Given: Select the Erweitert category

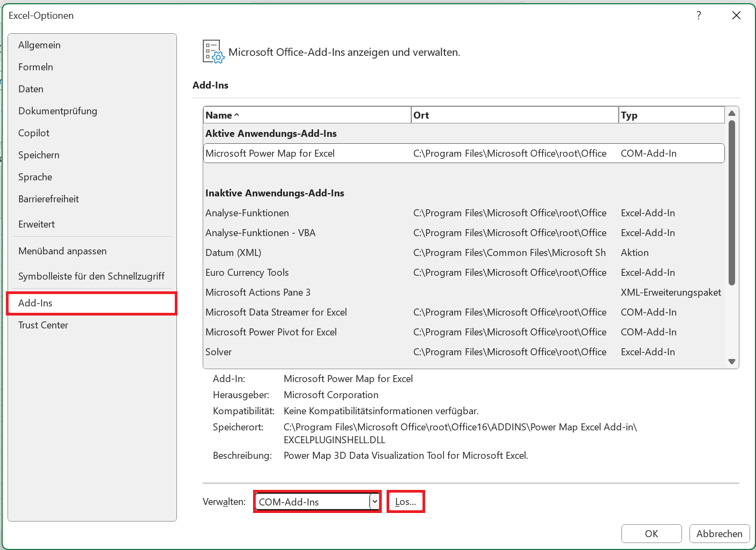Looking at the screenshot, I should [x=92, y=224].
